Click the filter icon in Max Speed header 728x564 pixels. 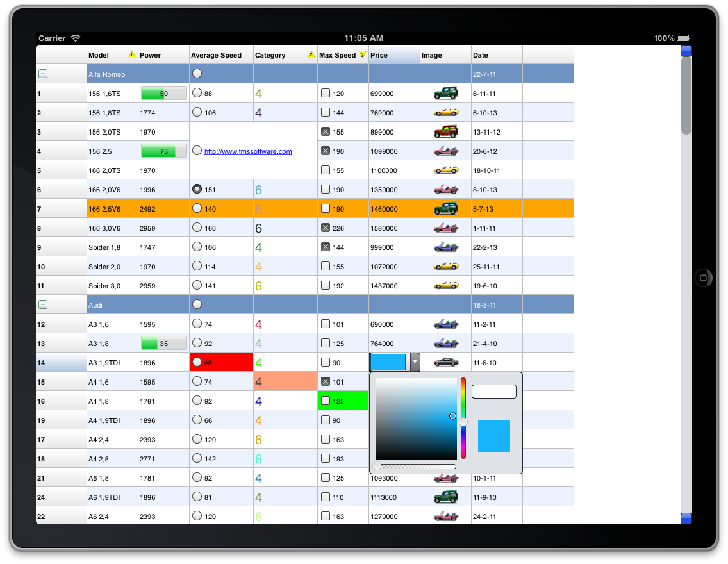point(362,55)
